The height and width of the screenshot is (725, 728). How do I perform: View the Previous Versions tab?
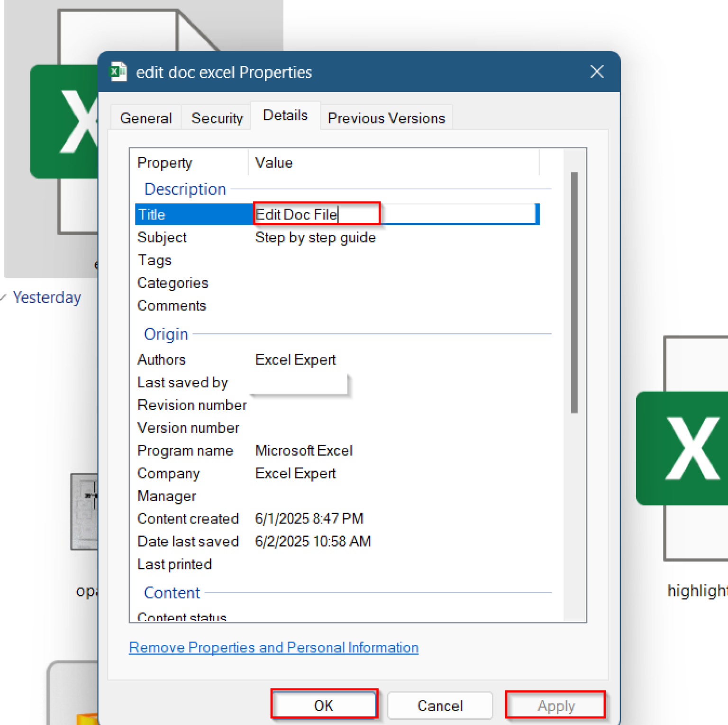click(386, 118)
